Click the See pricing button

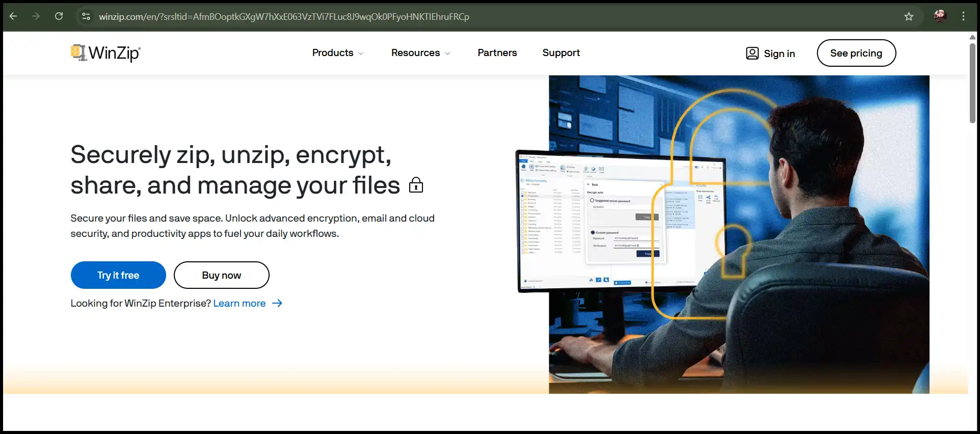coord(856,53)
